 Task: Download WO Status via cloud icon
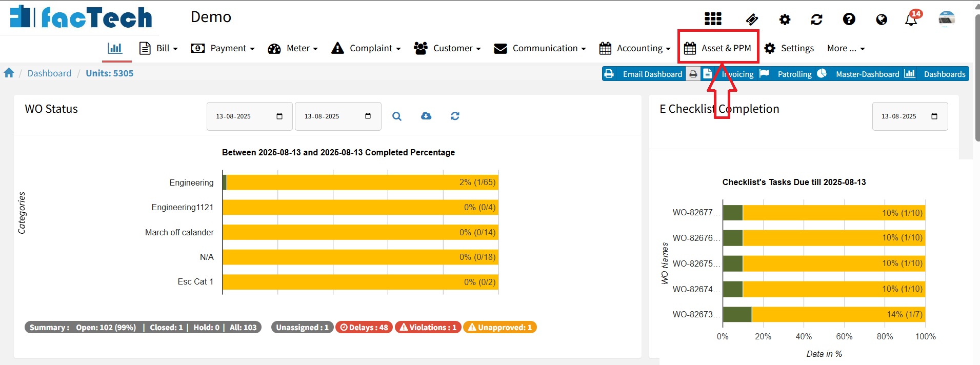(x=426, y=116)
